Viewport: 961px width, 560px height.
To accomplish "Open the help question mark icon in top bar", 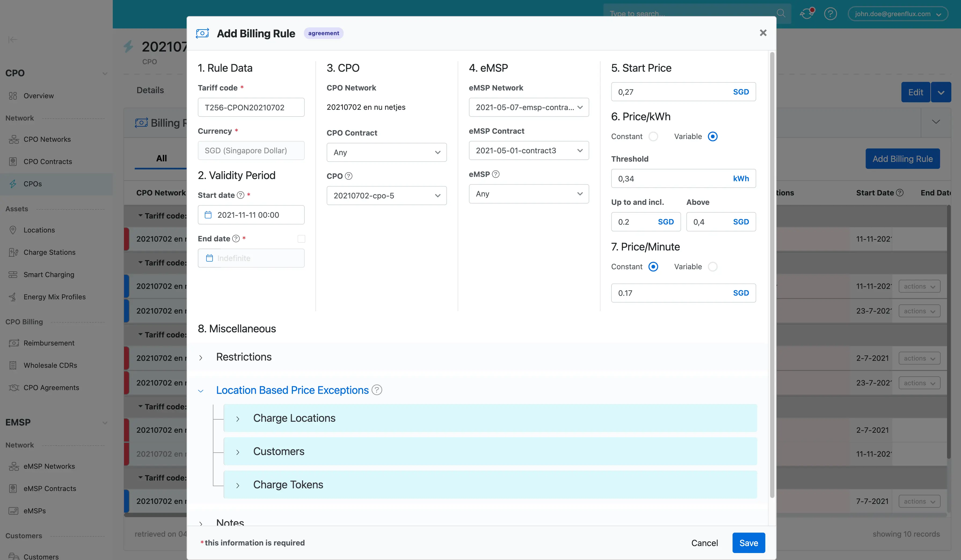I will pyautogui.click(x=830, y=14).
